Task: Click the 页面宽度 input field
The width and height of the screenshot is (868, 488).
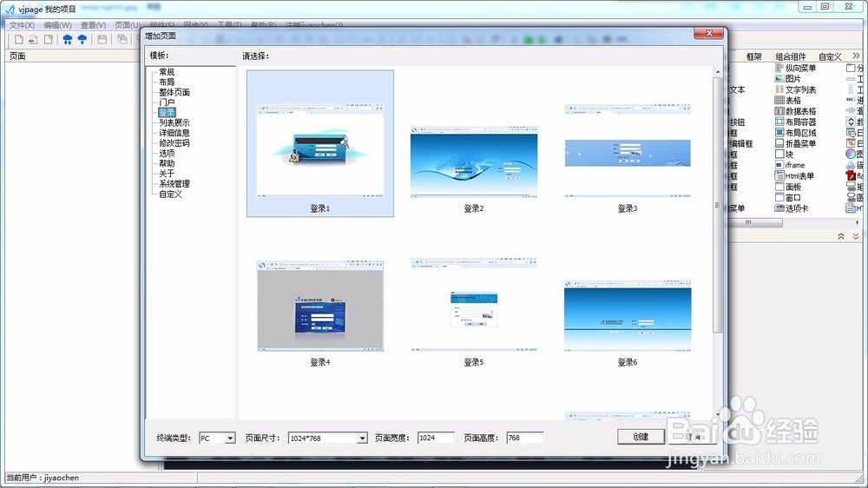Action: click(436, 439)
